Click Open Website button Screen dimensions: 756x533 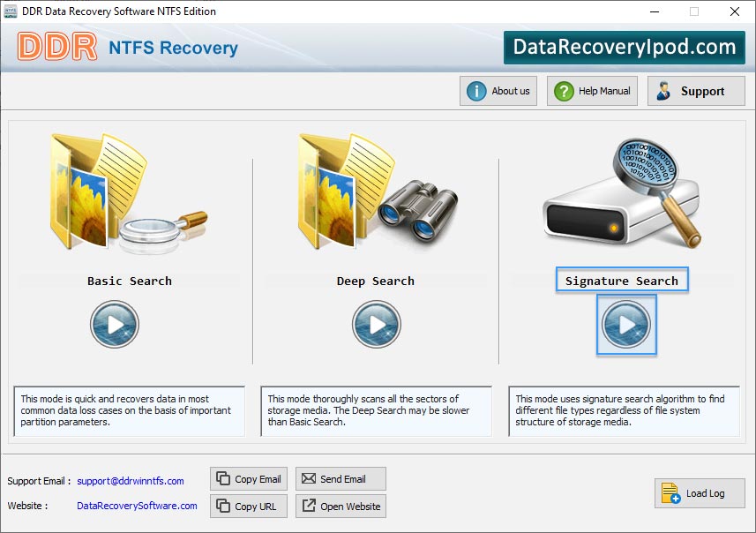pos(341,507)
